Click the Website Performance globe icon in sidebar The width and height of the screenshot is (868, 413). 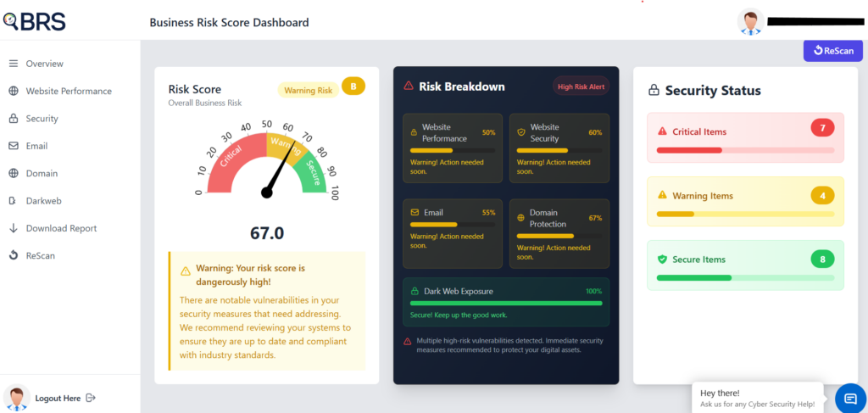14,92
